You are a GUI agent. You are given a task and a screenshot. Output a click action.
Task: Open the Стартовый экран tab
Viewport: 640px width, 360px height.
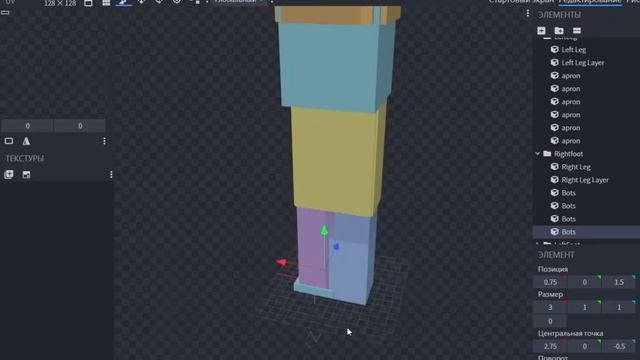pos(521,2)
